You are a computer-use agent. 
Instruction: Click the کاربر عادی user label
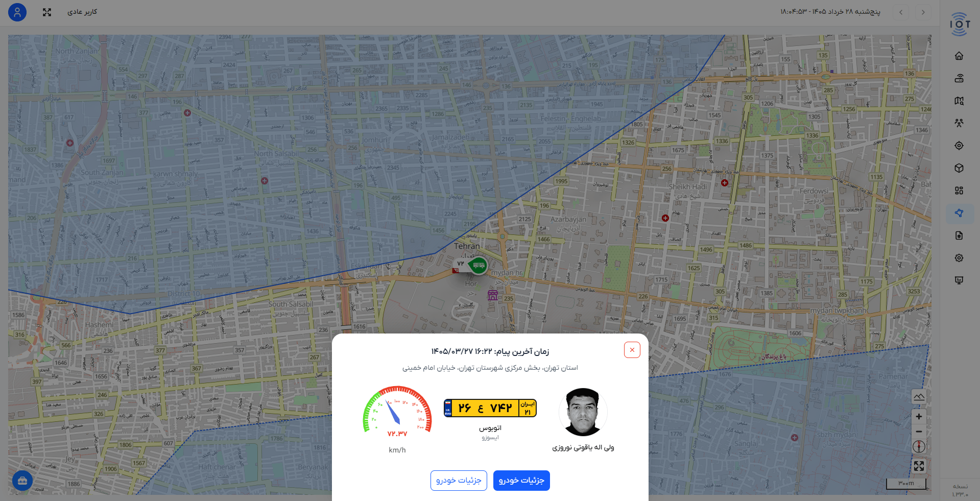82,12
